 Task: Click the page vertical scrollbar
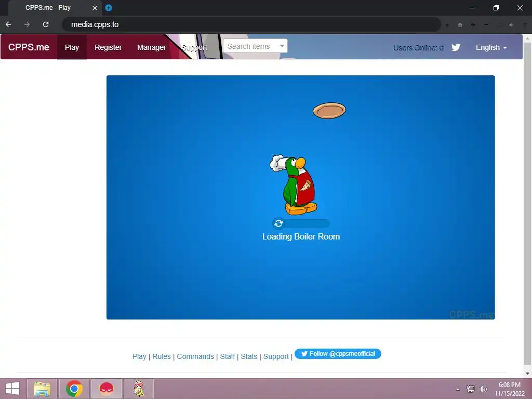click(527, 204)
